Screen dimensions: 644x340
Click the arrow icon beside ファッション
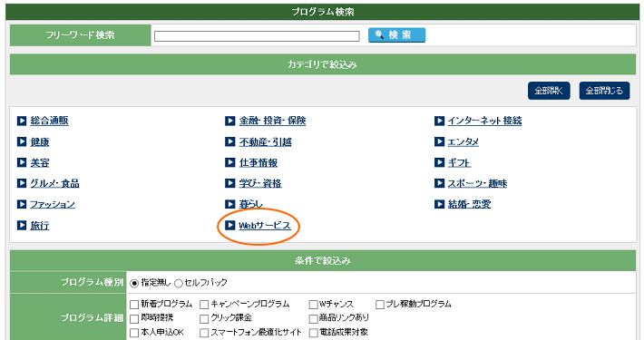coord(22,204)
